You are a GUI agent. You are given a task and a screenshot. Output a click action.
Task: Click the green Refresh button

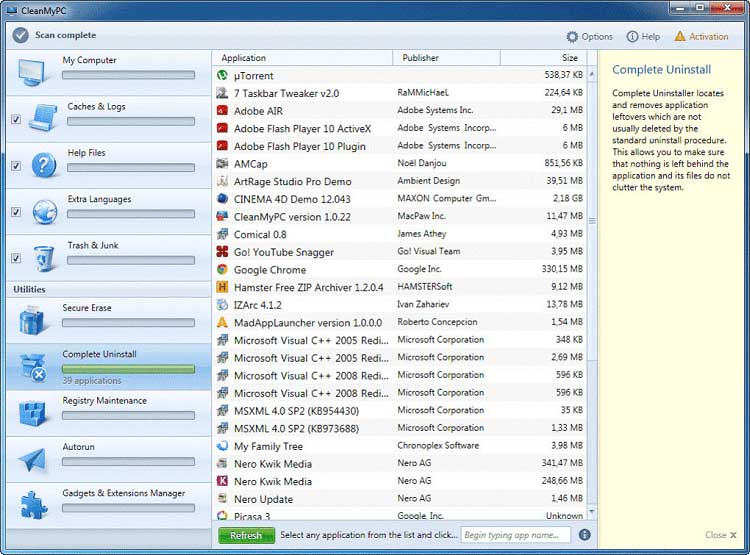246,535
